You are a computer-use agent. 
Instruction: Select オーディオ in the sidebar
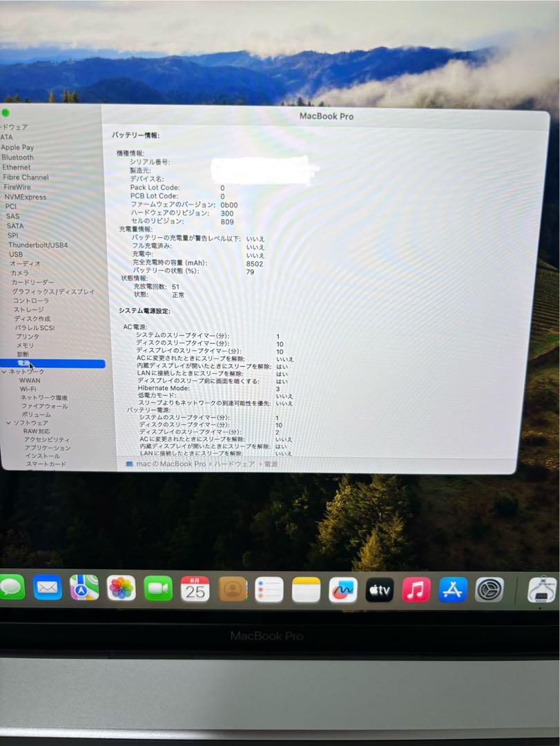26,264
